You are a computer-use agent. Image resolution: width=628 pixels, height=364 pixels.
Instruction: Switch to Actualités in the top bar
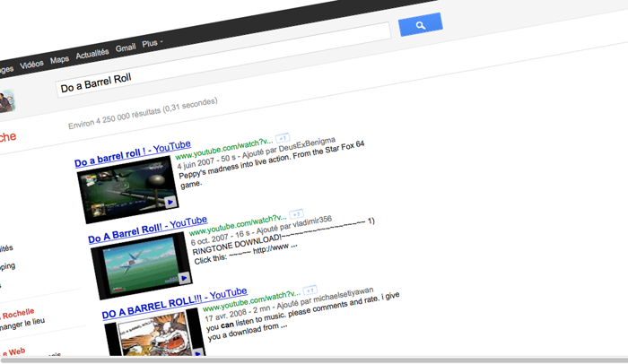click(92, 53)
